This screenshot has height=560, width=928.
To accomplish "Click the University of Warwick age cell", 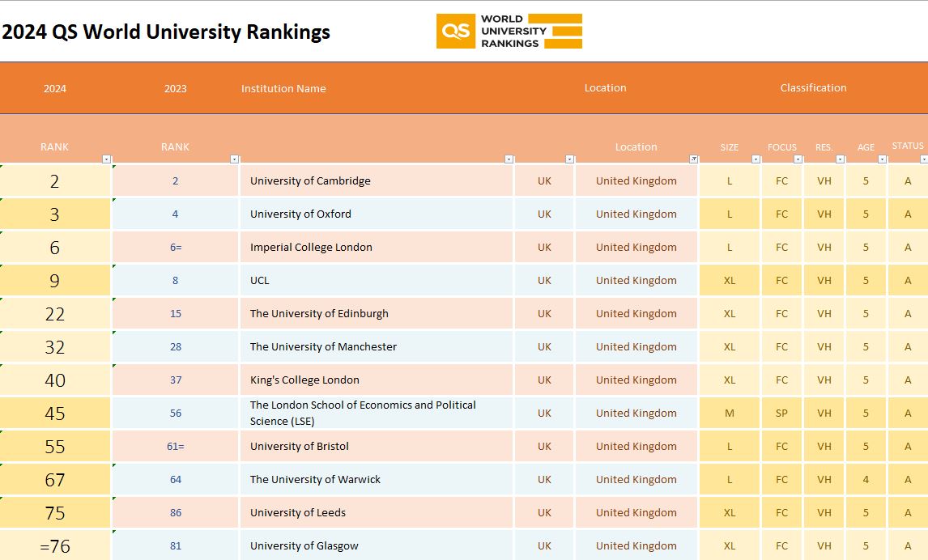I will click(866, 480).
